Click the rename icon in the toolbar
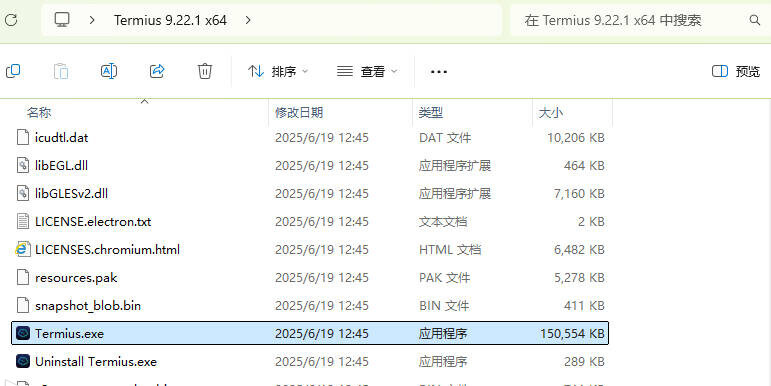This screenshot has width=771, height=386. click(109, 71)
